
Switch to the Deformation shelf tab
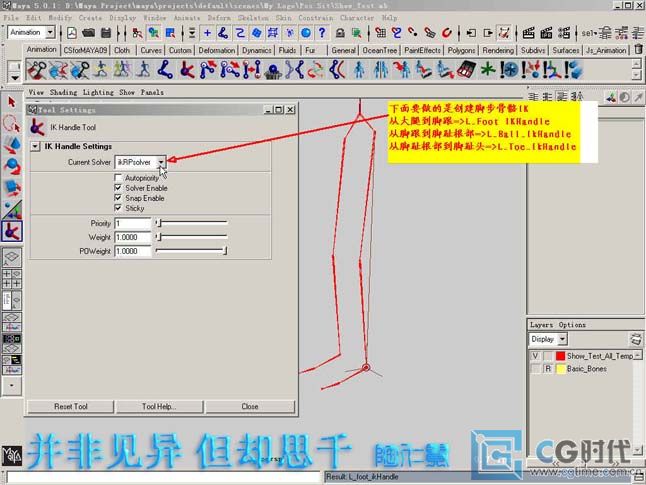(x=217, y=50)
